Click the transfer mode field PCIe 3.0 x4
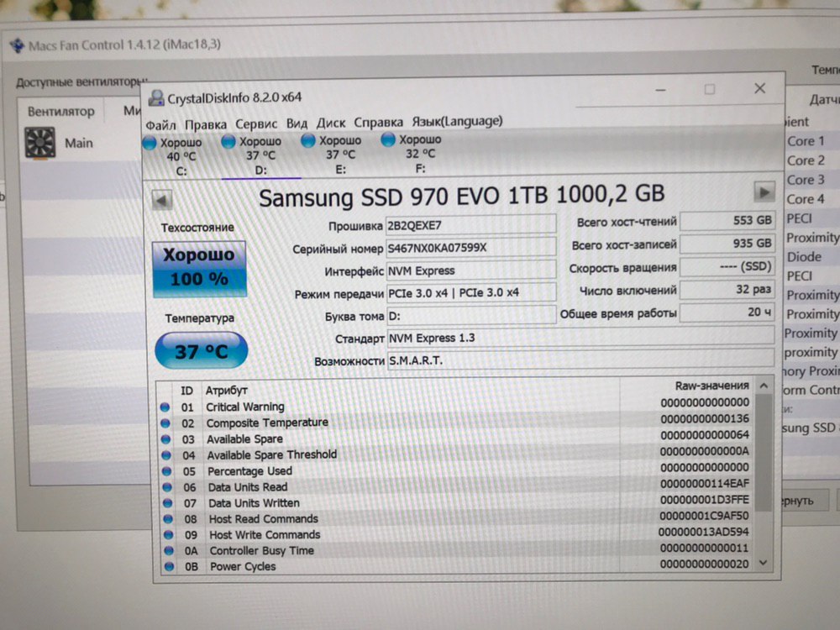This screenshot has height=630, width=840. [471, 293]
